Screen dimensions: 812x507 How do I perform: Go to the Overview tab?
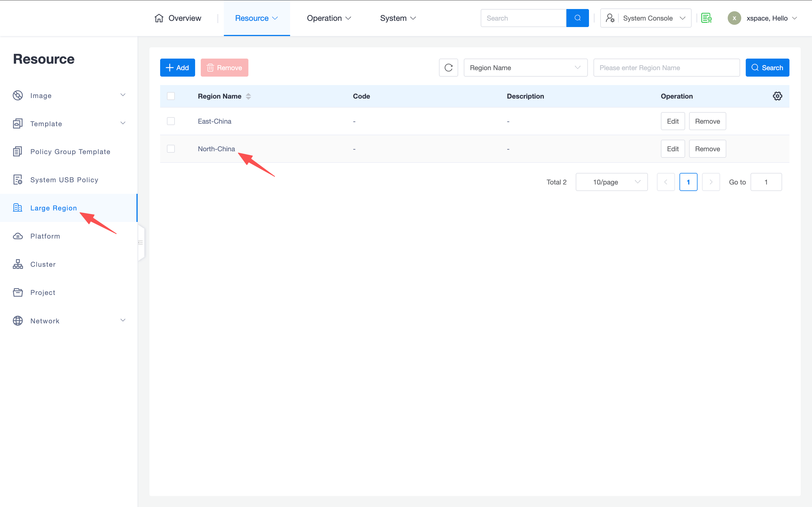coord(178,18)
